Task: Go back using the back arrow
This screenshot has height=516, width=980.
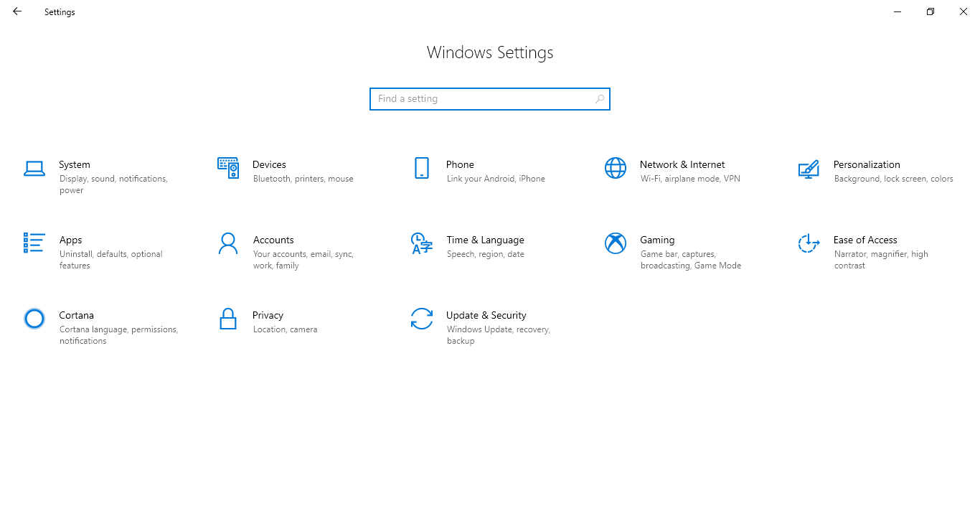Action: click(x=17, y=11)
